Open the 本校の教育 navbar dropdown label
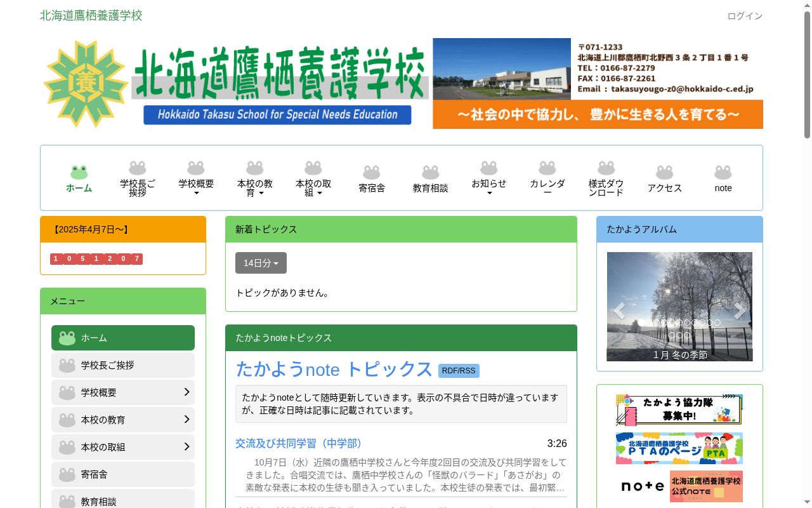 255,188
